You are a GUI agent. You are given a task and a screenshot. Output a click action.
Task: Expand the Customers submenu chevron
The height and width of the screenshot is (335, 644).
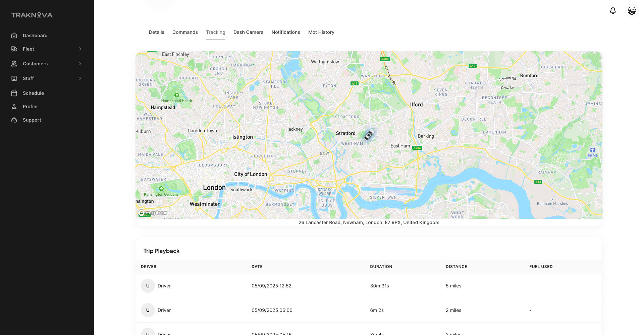pos(80,64)
